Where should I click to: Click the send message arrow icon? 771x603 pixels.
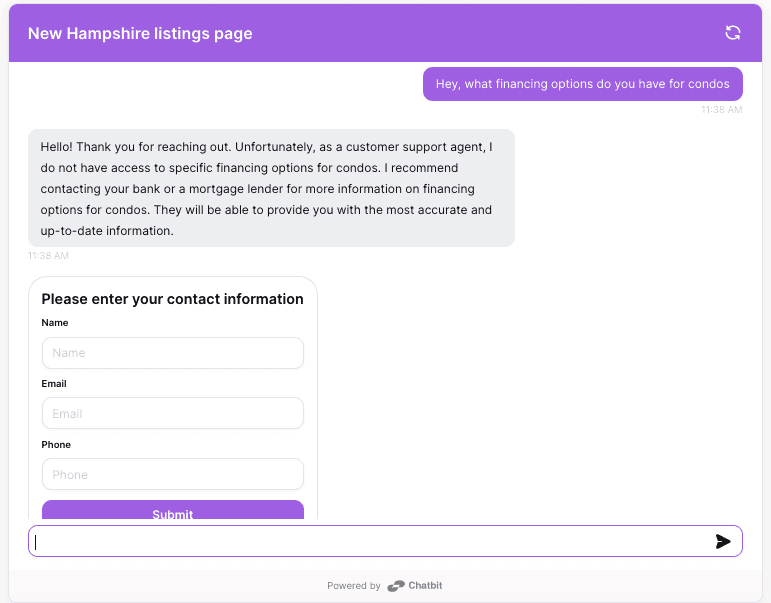(723, 541)
